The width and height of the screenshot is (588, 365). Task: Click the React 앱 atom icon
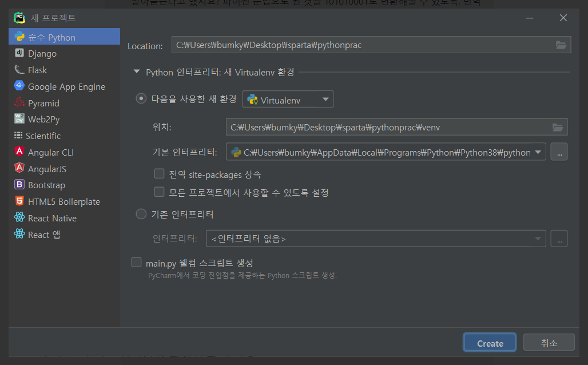pyautogui.click(x=19, y=234)
